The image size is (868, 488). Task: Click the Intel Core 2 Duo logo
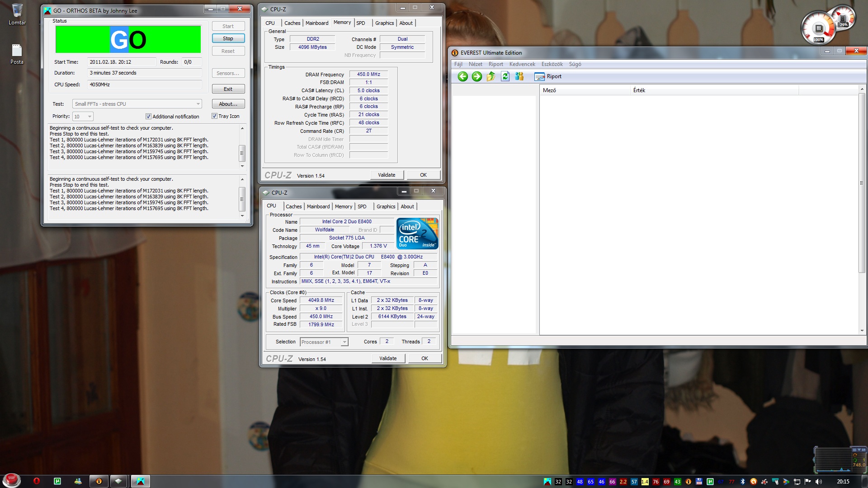pyautogui.click(x=417, y=234)
